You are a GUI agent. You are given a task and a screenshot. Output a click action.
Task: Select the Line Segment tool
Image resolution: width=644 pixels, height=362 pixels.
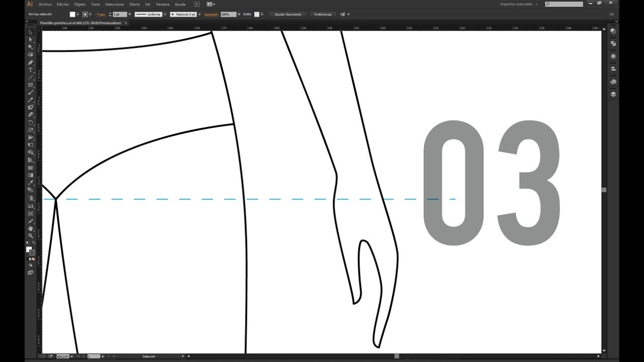pyautogui.click(x=31, y=77)
